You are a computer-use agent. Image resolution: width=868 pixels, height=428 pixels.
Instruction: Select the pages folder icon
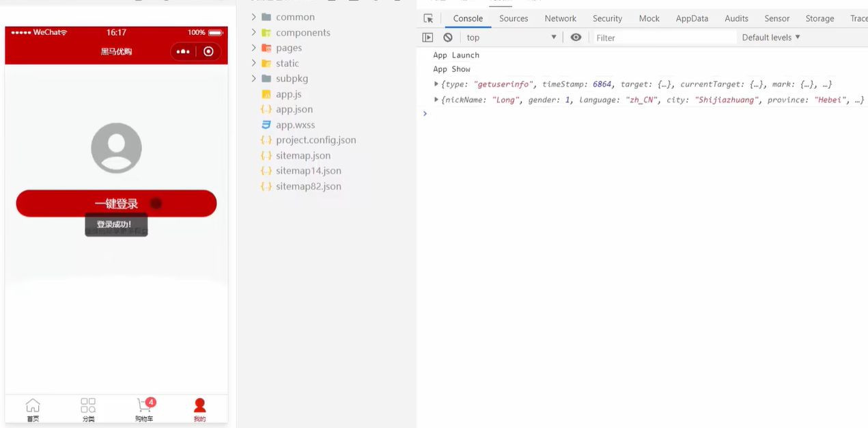(266, 47)
